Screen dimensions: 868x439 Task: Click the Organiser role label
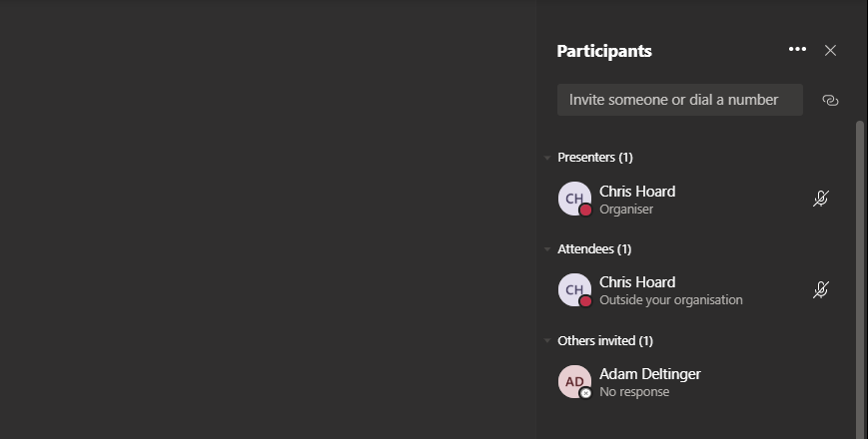(626, 210)
